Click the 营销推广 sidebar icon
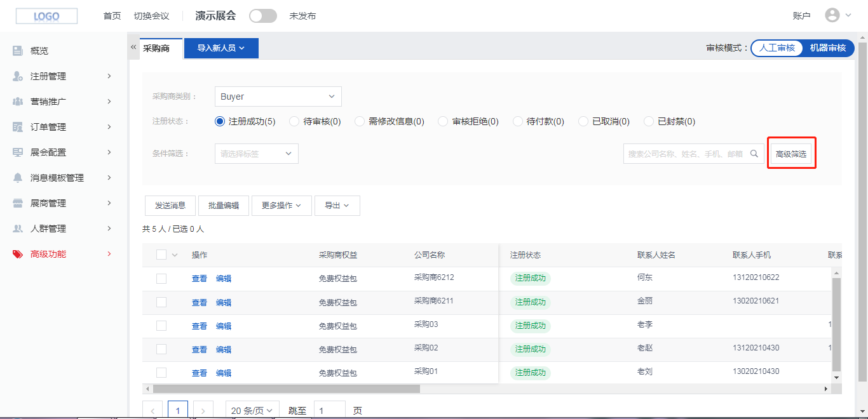Screen dimensions: 868x419 (x=18, y=102)
